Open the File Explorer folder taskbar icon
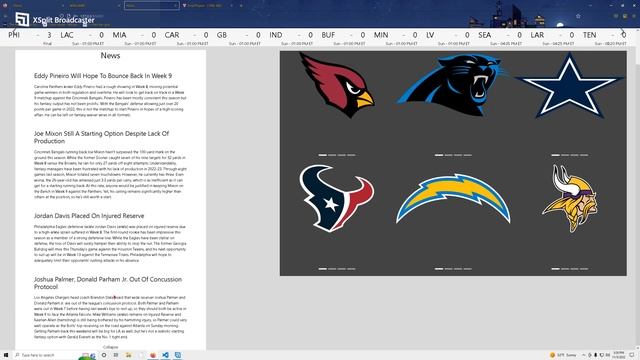 [x=128, y=355]
